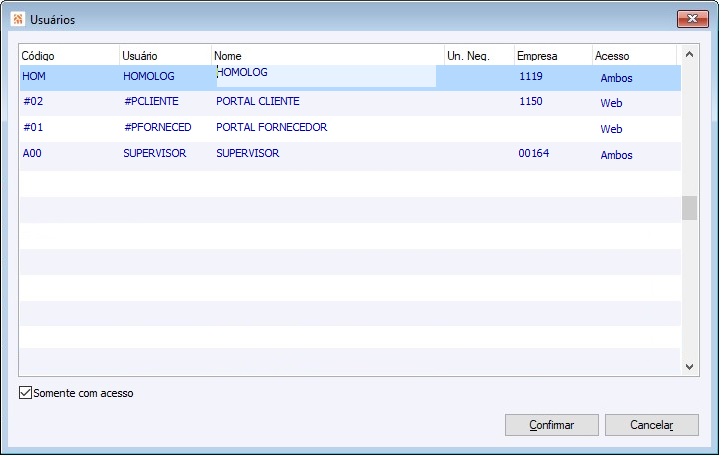This screenshot has height=460, width=726.
Task: Close the Usuários dialog
Action: pyautogui.click(x=693, y=19)
